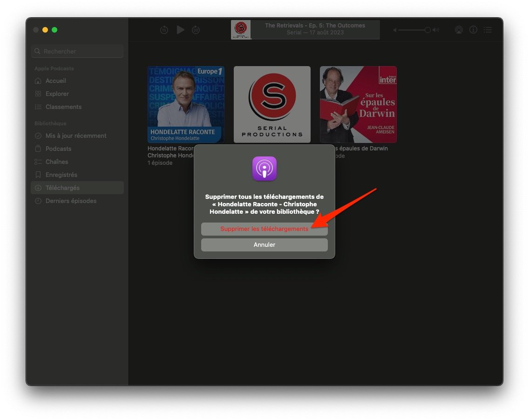Click the Téléchargés download icon
The height and width of the screenshot is (420, 529).
38,188
